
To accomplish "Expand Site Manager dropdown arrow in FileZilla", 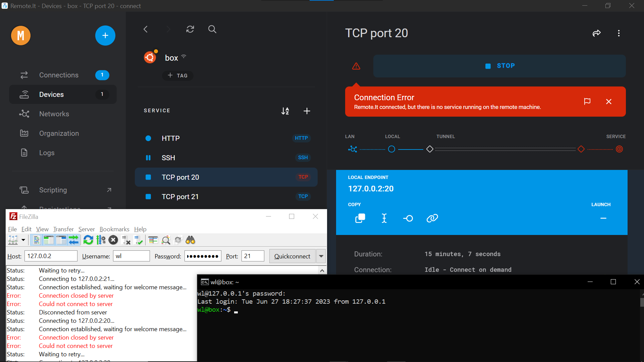I will (x=23, y=240).
